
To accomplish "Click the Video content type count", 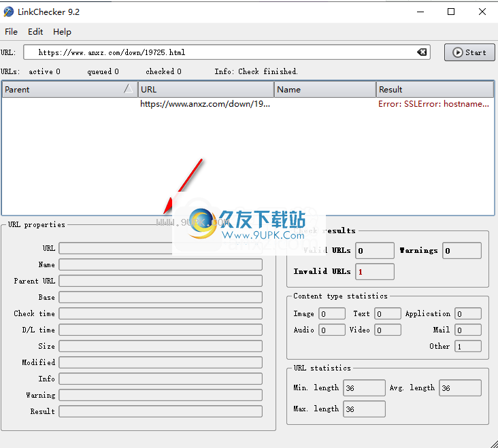I will (x=388, y=330).
